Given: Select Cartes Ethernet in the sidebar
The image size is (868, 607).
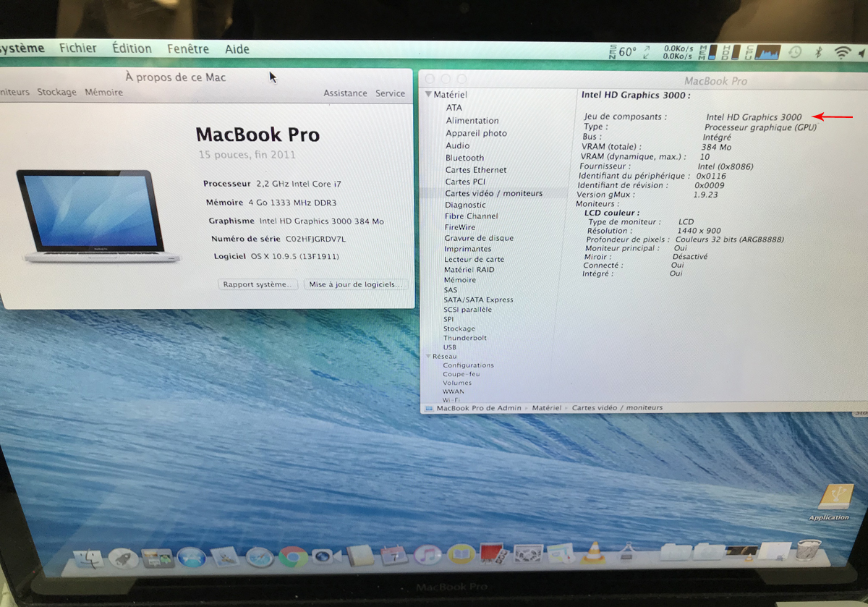Looking at the screenshot, I should click(x=476, y=170).
